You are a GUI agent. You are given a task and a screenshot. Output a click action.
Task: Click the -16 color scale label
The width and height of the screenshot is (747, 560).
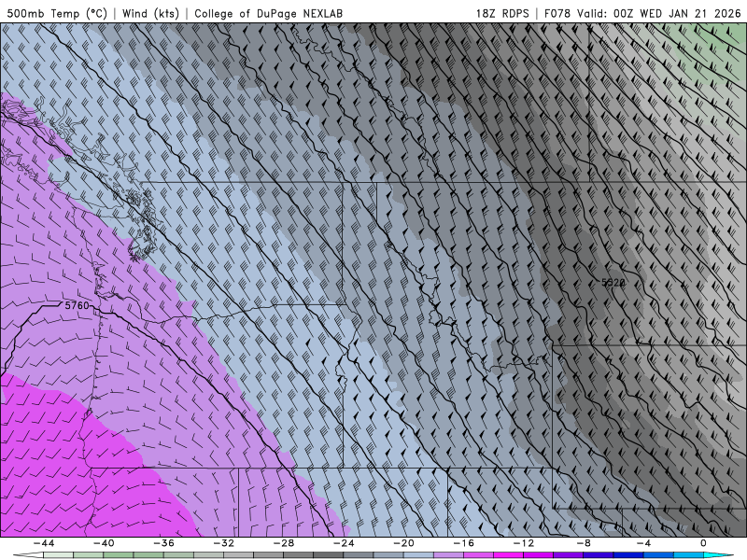pyautogui.click(x=464, y=543)
